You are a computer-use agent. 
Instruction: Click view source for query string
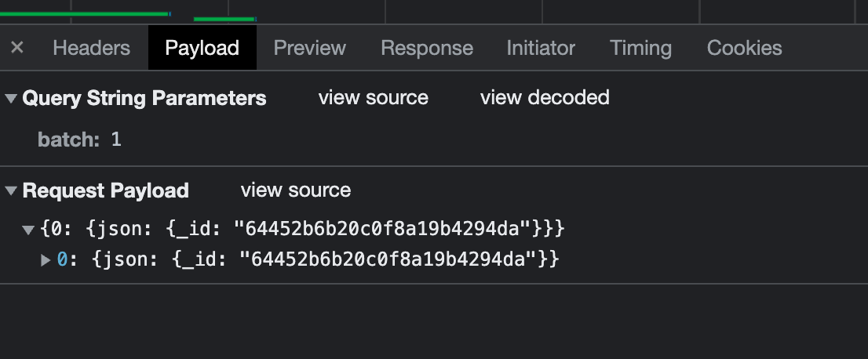[x=373, y=98]
